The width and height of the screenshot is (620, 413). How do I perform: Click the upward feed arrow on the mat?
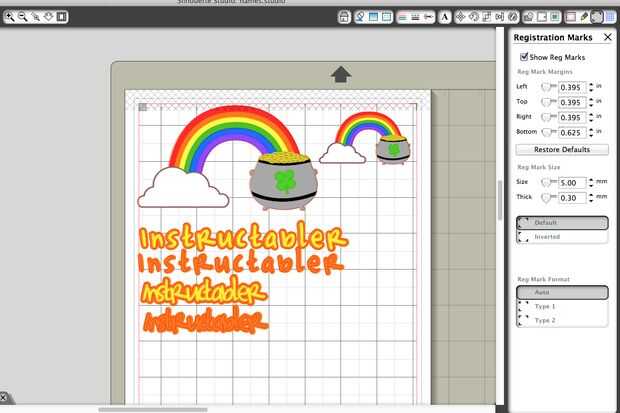tap(340, 74)
